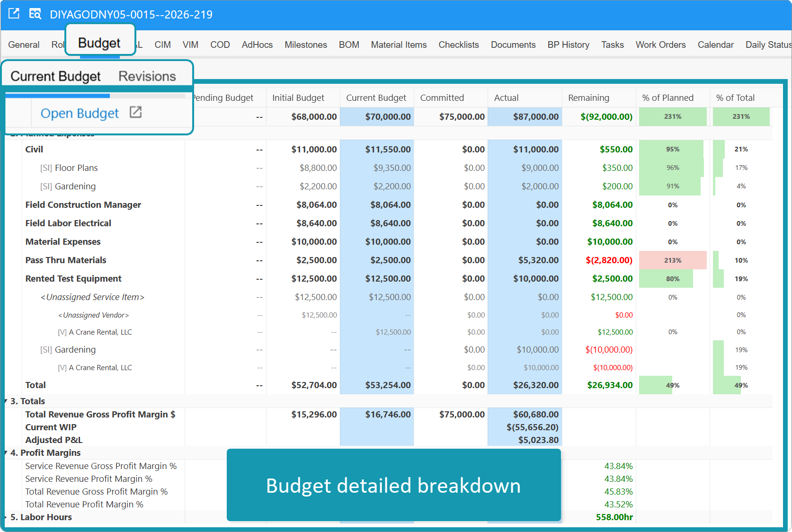
Task: Click the Open Budget link
Action: pyautogui.click(x=80, y=113)
